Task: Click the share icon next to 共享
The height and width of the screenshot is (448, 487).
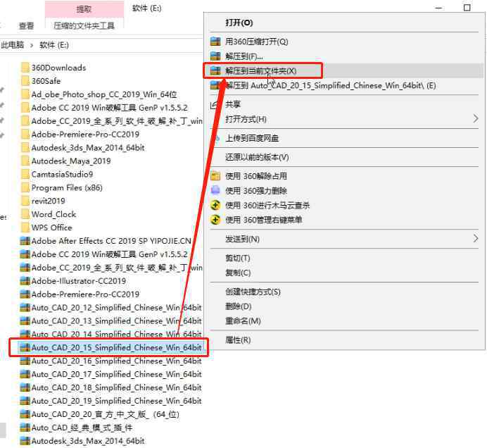Action: [215, 105]
